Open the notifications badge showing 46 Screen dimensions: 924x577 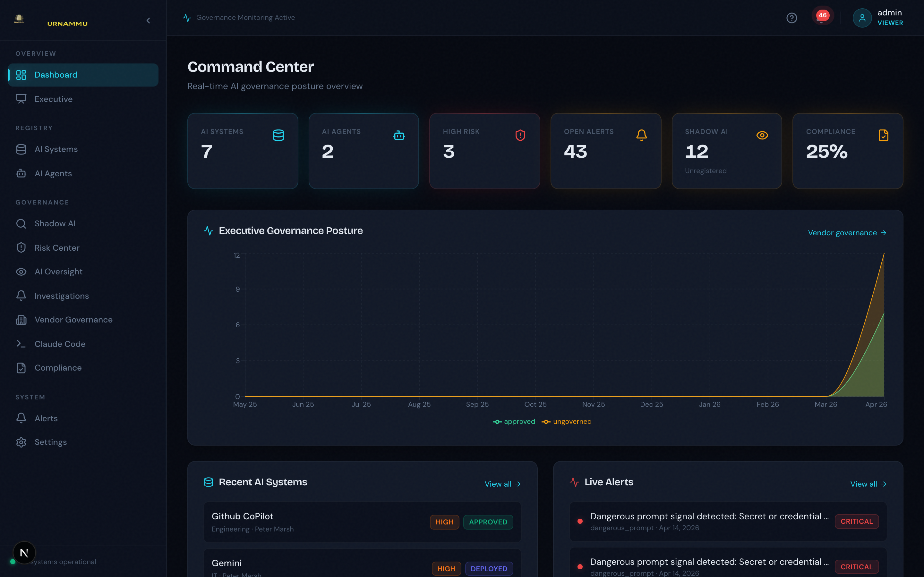click(823, 15)
